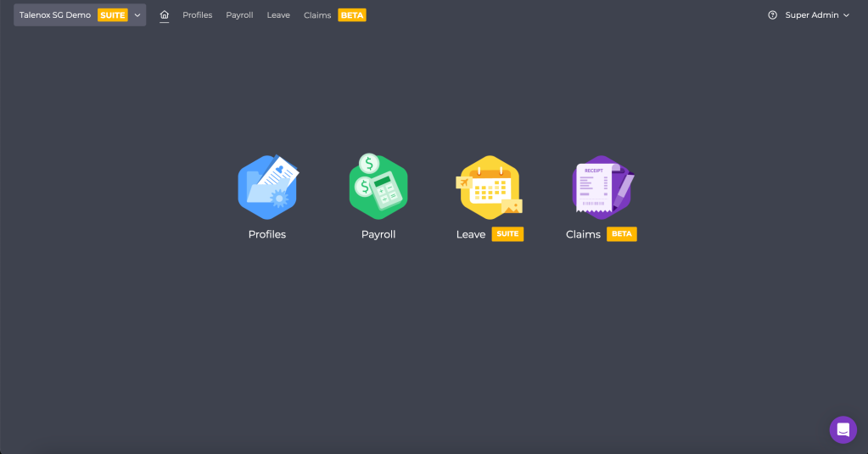Go to Payroll in top navigation

(239, 15)
